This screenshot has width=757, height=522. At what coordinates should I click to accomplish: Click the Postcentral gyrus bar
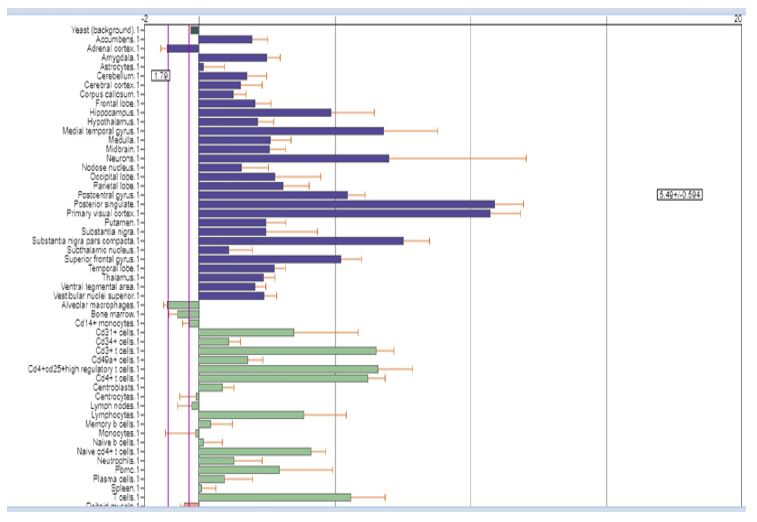tap(273, 195)
